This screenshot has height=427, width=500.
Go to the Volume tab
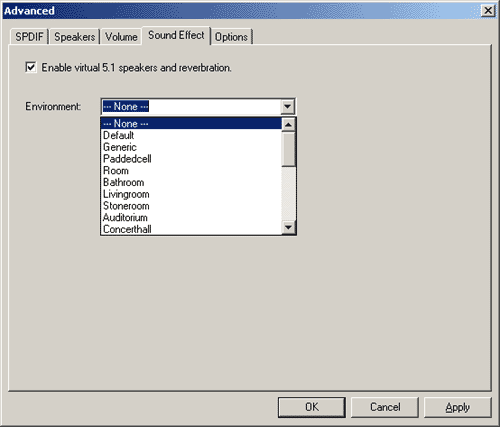click(x=121, y=37)
